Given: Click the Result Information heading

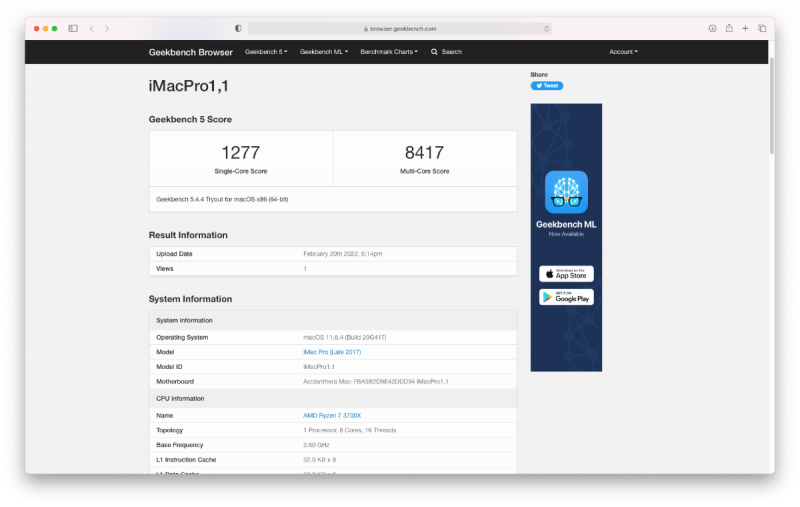Looking at the screenshot, I should click(188, 235).
